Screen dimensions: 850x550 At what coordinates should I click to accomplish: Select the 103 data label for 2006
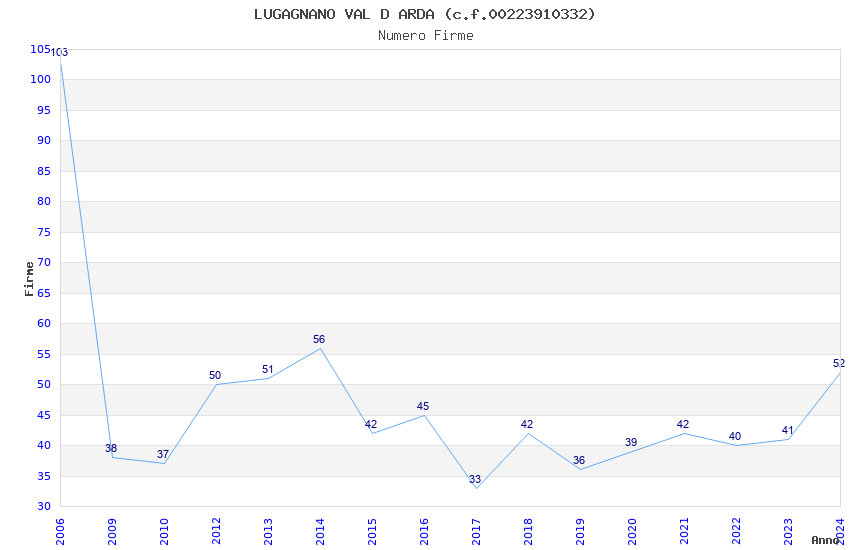pos(59,53)
